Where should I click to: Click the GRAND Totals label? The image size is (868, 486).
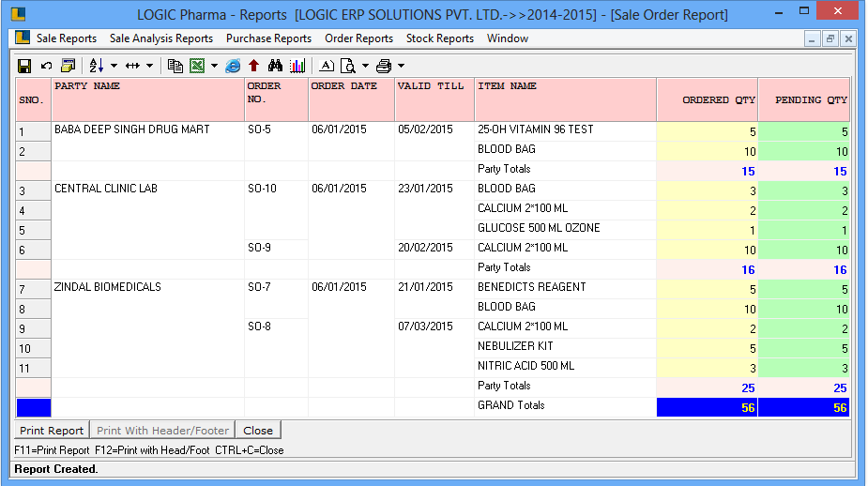tap(510, 405)
